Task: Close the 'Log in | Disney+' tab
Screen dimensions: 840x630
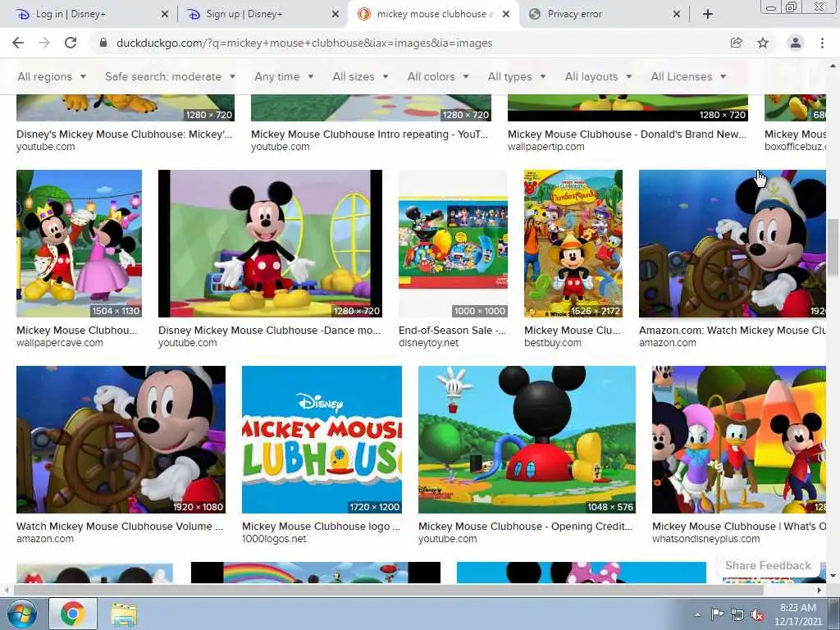Action: click(x=164, y=14)
